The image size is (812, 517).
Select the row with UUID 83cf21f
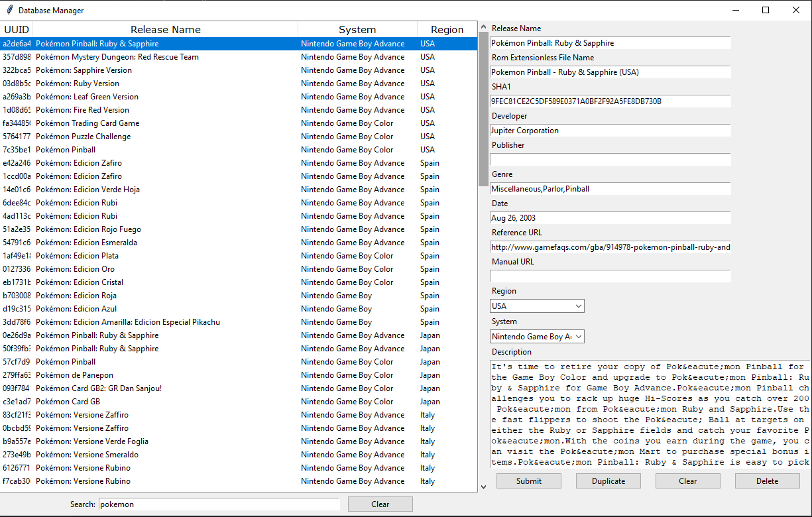(239, 415)
